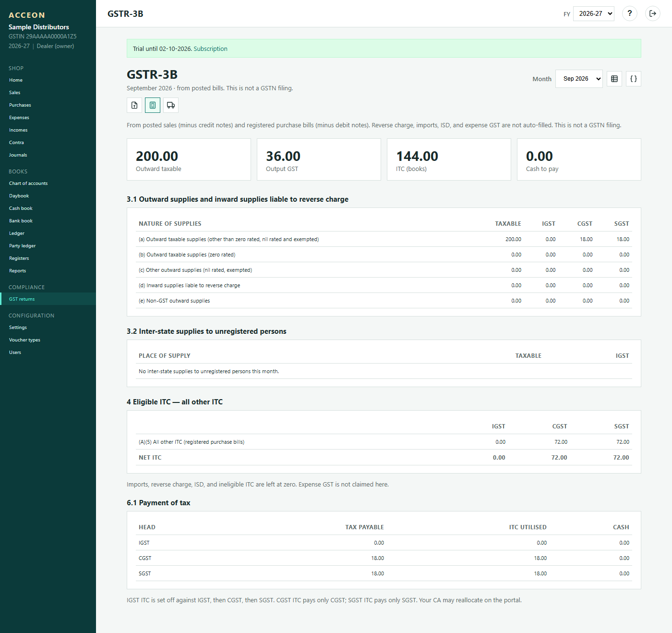Open Daybook in sidebar
Image resolution: width=672 pixels, height=633 pixels.
click(x=19, y=196)
